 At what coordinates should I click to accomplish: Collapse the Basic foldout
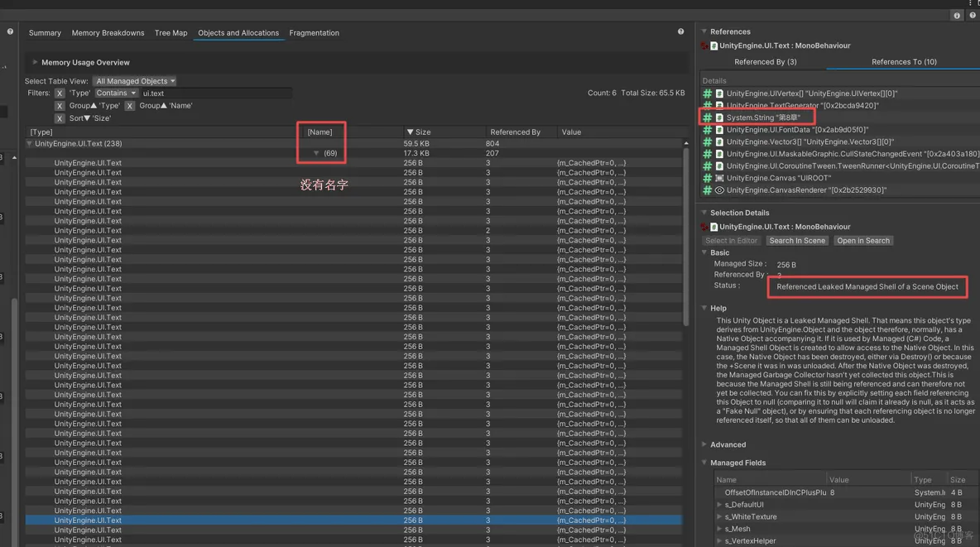point(704,252)
